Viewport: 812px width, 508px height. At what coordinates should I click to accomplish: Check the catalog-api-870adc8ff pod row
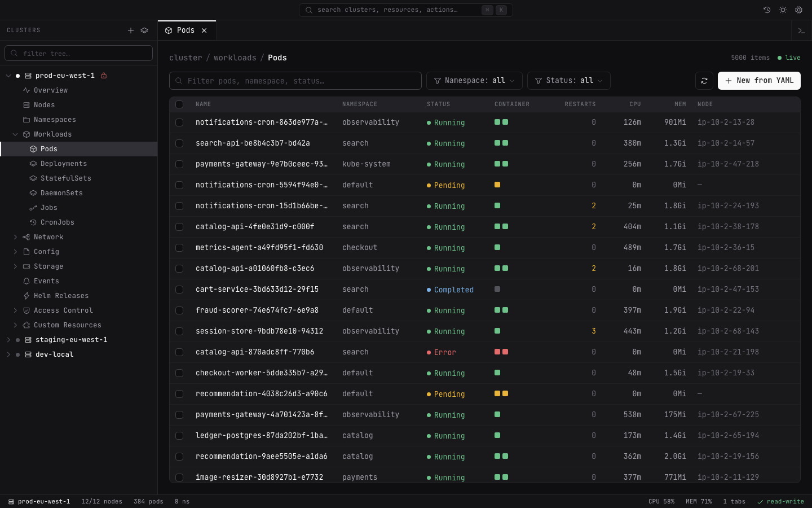[x=179, y=352]
